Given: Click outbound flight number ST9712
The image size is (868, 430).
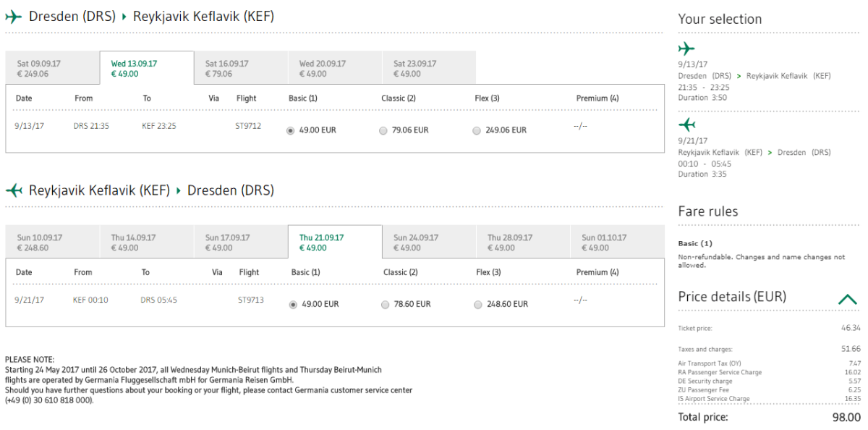Looking at the screenshot, I should click(248, 126).
